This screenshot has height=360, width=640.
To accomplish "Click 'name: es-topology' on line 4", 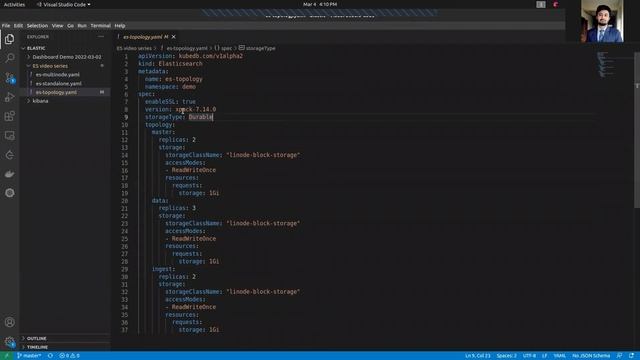I will pos(173,79).
